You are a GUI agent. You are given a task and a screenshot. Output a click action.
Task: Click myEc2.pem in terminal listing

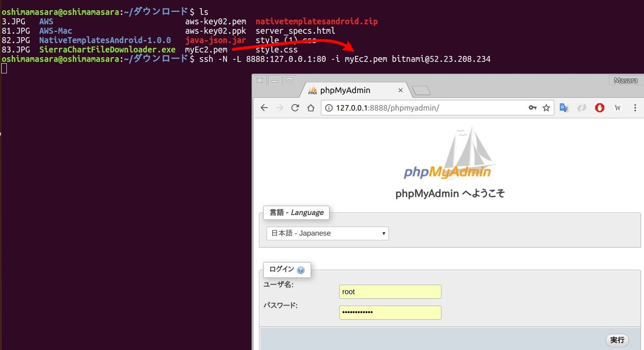[206, 50]
